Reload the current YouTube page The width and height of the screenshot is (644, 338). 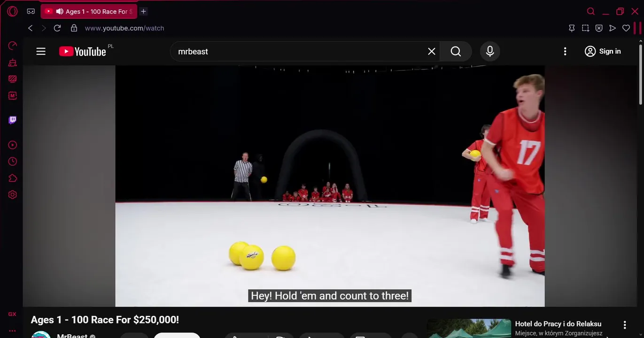point(57,28)
